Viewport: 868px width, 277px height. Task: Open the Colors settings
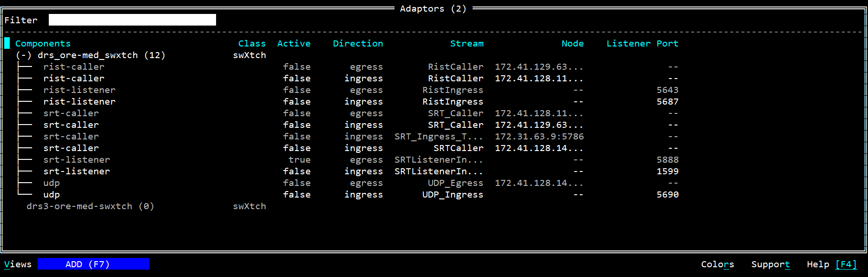[x=717, y=264]
